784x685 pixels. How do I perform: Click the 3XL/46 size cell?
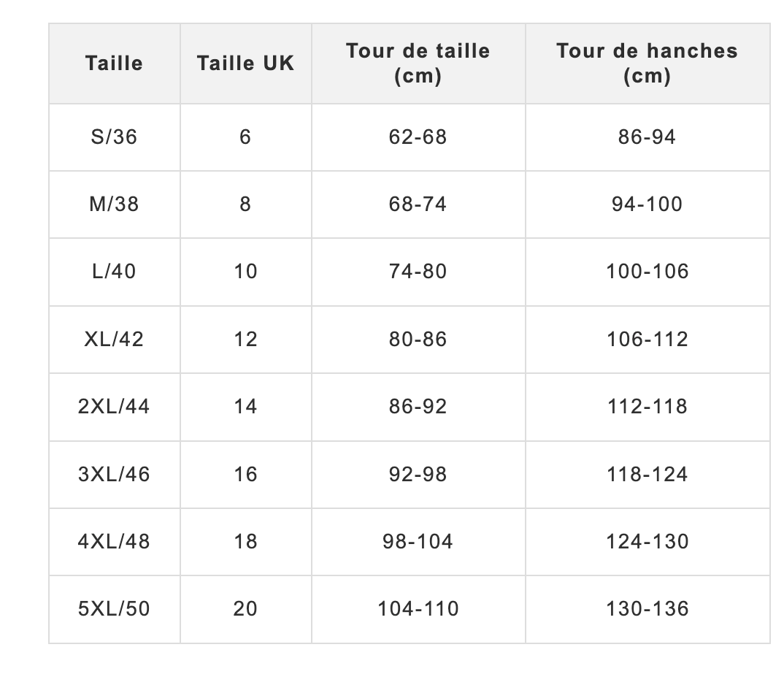click(114, 474)
